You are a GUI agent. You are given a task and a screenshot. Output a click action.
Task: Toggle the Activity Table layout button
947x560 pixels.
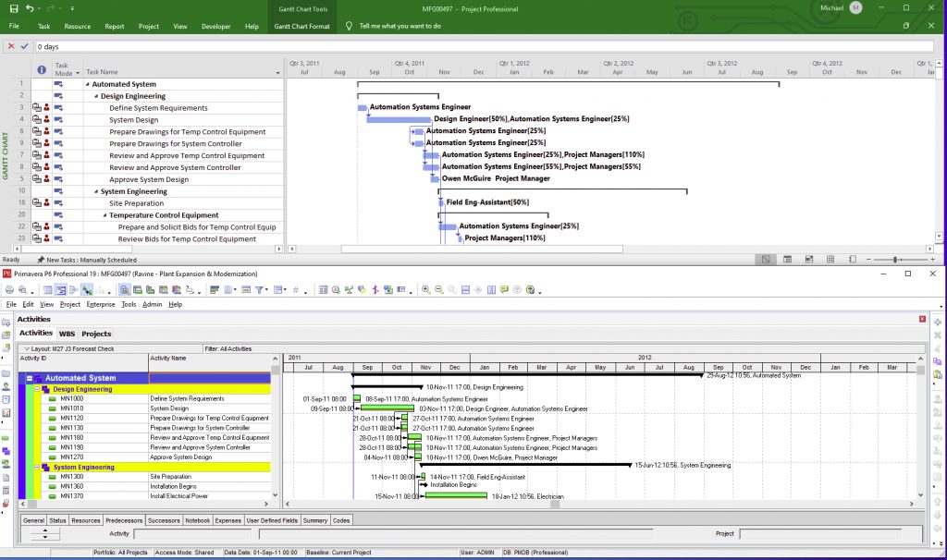click(x=48, y=289)
